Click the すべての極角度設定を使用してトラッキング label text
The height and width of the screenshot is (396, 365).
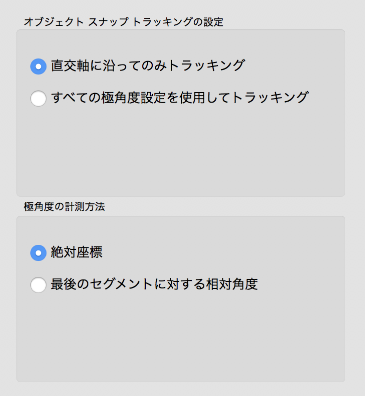pyautogui.click(x=180, y=98)
